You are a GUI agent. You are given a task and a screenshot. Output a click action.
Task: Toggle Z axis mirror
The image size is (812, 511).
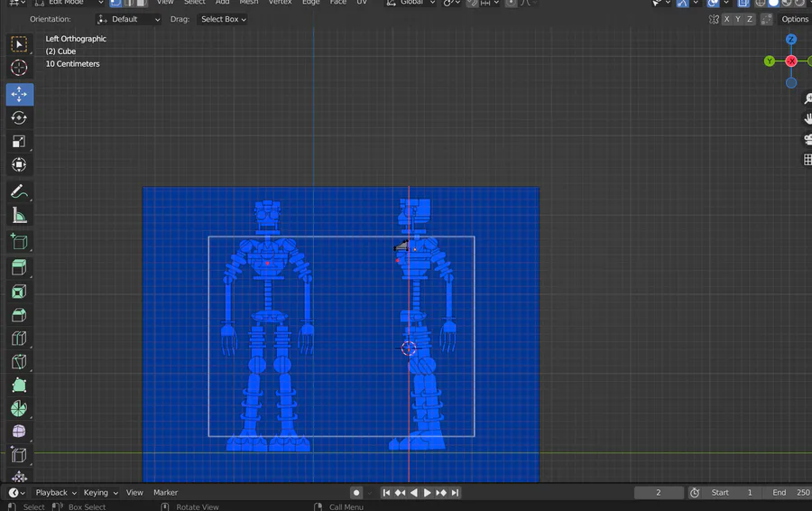[750, 19]
